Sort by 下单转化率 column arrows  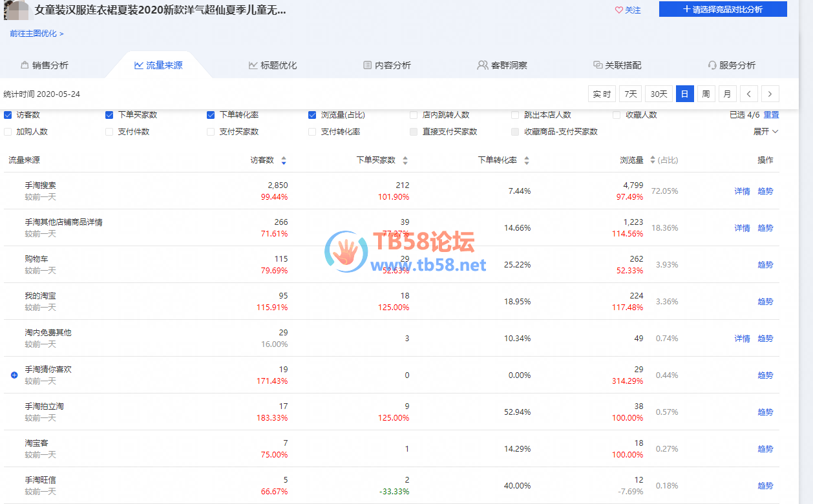527,160
